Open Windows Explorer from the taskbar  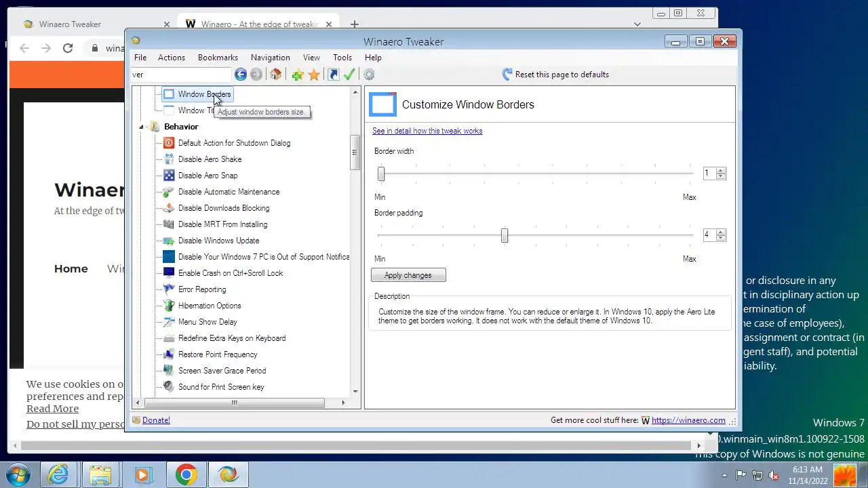tap(100, 474)
